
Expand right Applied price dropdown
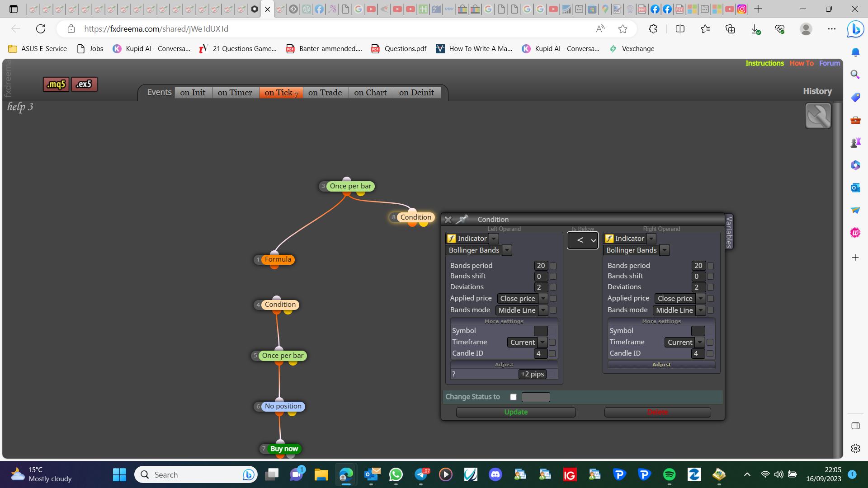click(679, 299)
